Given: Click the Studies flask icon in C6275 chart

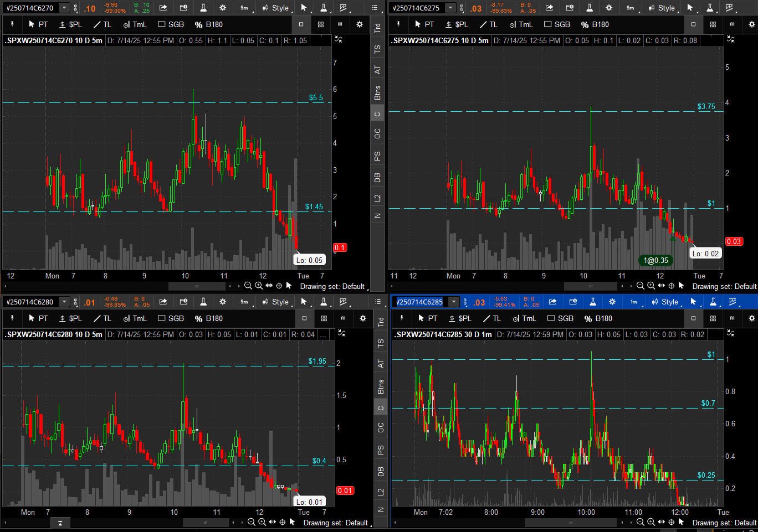Looking at the screenshot, I should [x=590, y=8].
